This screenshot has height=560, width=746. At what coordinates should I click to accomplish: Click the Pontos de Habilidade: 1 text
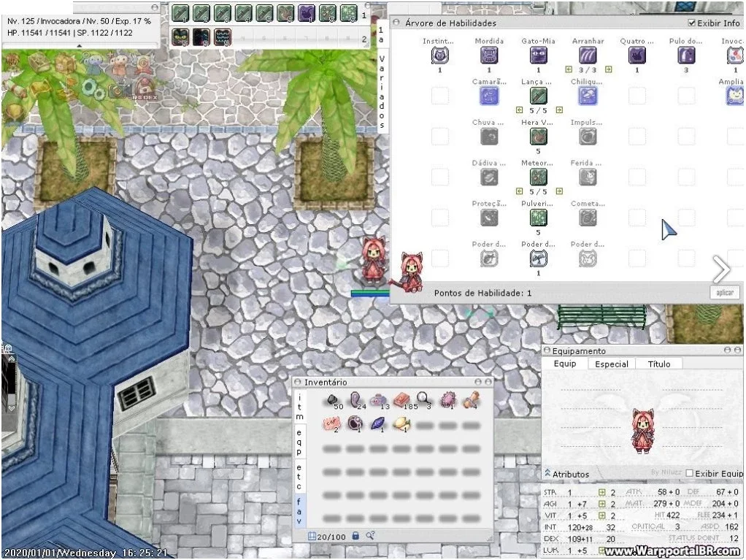click(482, 293)
